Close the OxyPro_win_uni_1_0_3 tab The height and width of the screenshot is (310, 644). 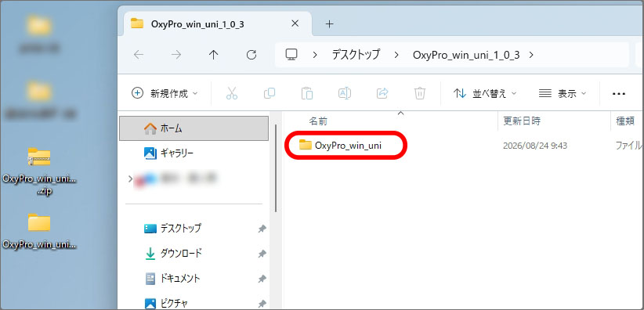(295, 23)
